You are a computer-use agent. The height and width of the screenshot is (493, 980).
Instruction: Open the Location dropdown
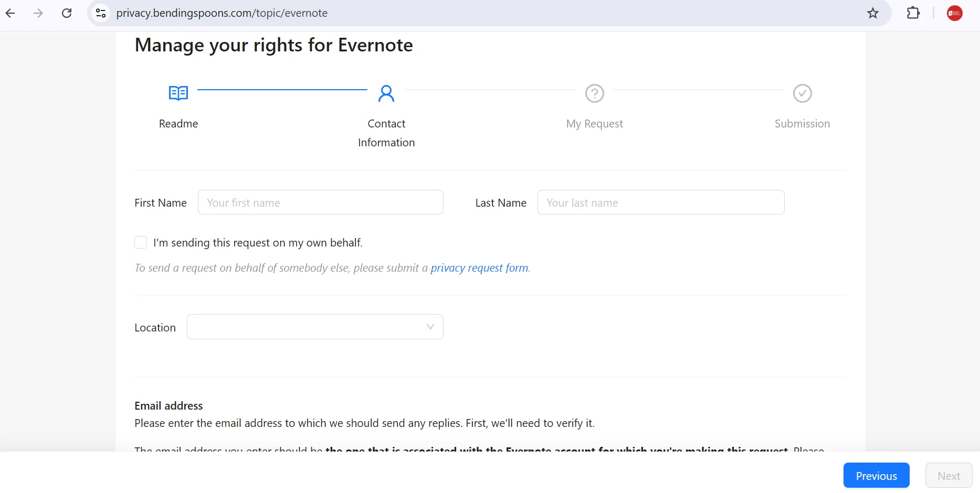point(315,326)
